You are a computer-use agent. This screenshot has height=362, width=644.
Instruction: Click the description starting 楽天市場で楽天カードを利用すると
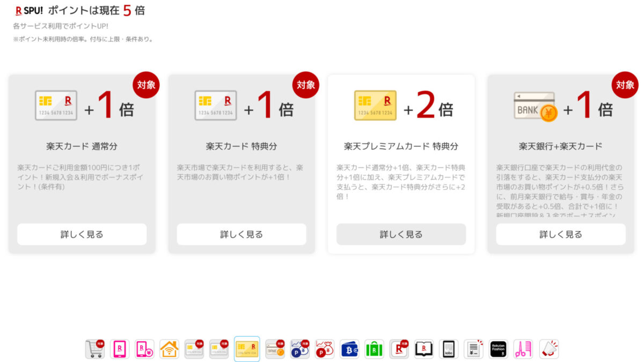pos(240,172)
